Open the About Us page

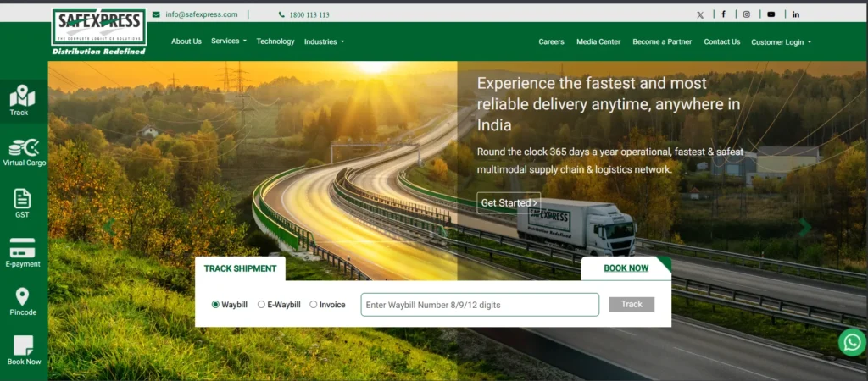coord(186,41)
